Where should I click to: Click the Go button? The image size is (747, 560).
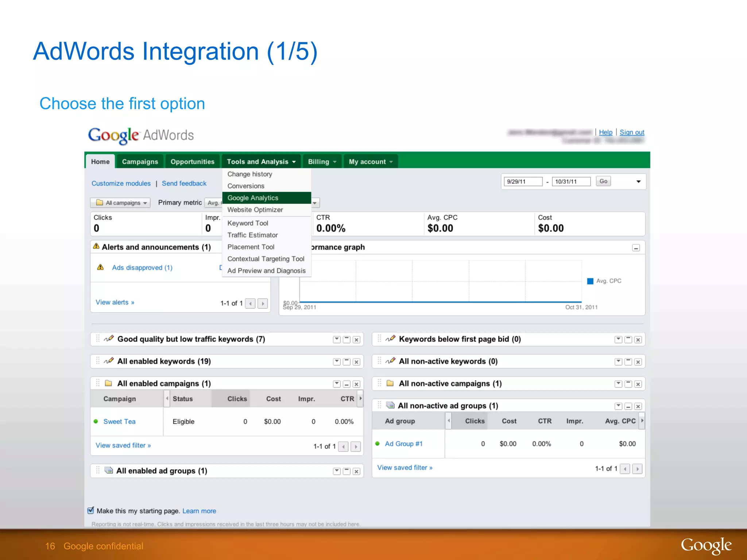[603, 181]
